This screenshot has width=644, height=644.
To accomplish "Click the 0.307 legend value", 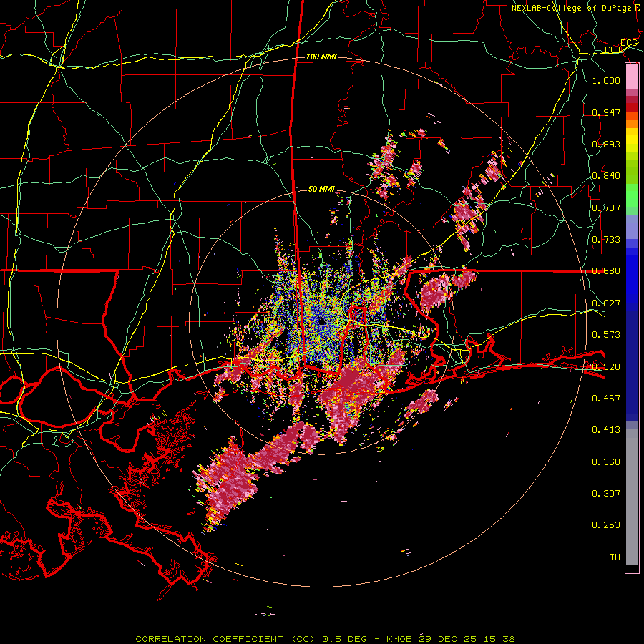I will pos(606,493).
